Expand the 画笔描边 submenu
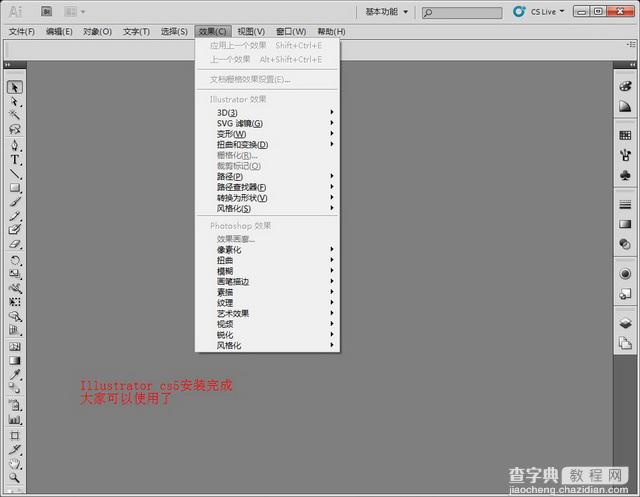The width and height of the screenshot is (640, 497). pos(267,281)
